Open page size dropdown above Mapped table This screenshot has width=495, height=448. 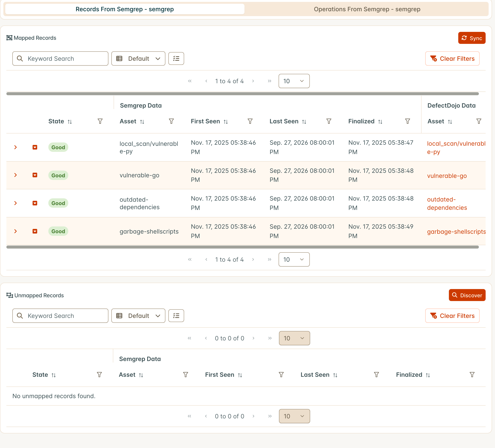pyautogui.click(x=294, y=81)
